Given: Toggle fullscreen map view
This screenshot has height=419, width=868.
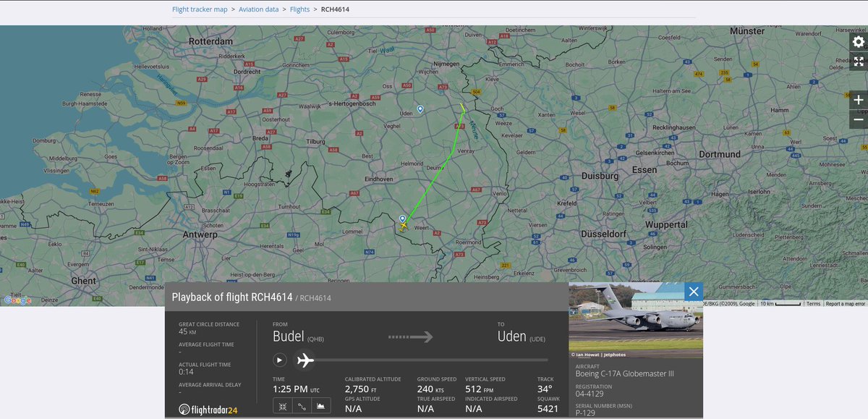Looking at the screenshot, I should pos(859,62).
